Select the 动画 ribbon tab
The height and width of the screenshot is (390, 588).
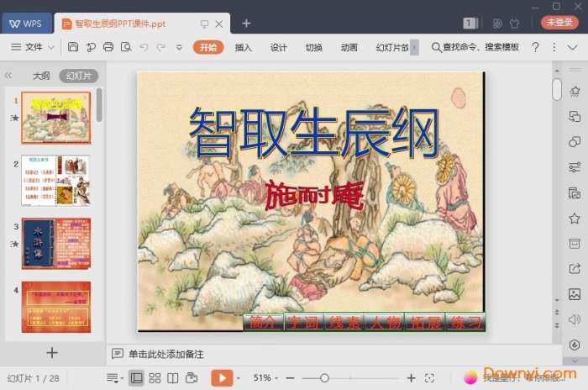point(349,47)
